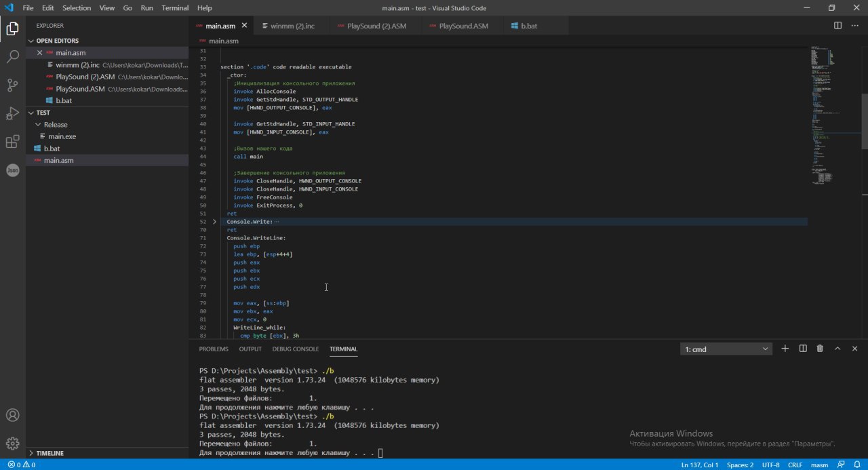
Task: Click the split editor icon
Action: tap(837, 26)
